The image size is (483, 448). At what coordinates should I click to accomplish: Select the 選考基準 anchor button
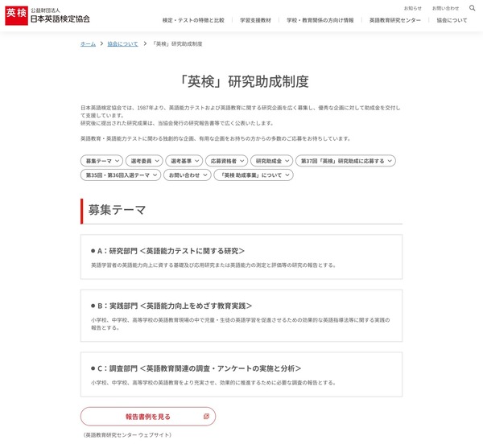coord(184,161)
